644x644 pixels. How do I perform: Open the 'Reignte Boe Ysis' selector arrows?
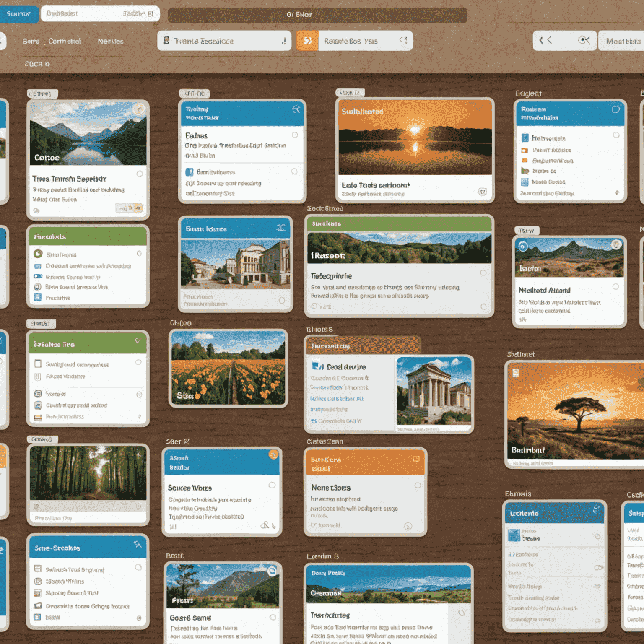[403, 40]
